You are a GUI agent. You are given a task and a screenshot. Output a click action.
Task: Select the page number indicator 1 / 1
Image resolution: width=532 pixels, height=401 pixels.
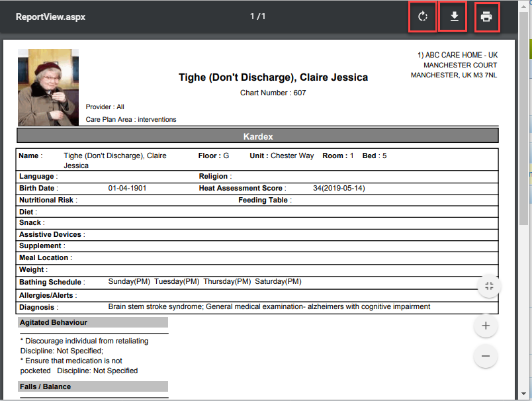click(257, 17)
